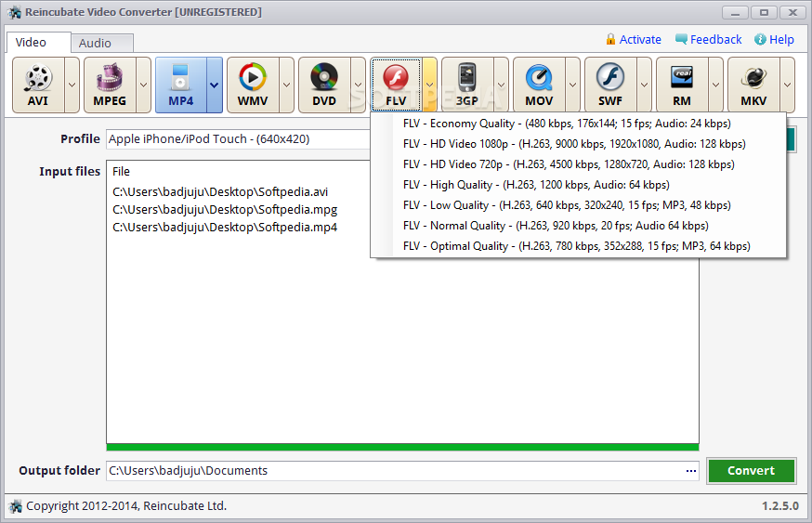Browse output folder with the ellipsis button
Screen dimensions: 812x523
pyautogui.click(x=691, y=471)
